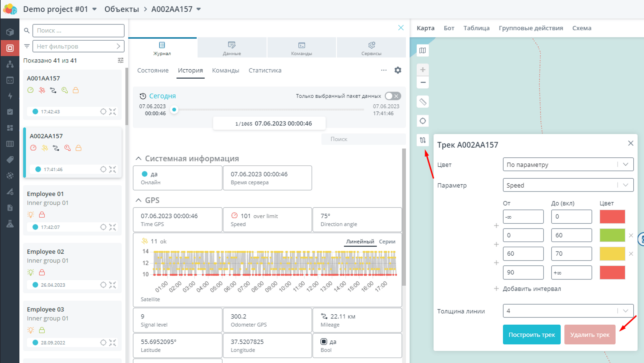Open the Групповые действия tab
The width and height of the screenshot is (644, 363).
click(531, 28)
